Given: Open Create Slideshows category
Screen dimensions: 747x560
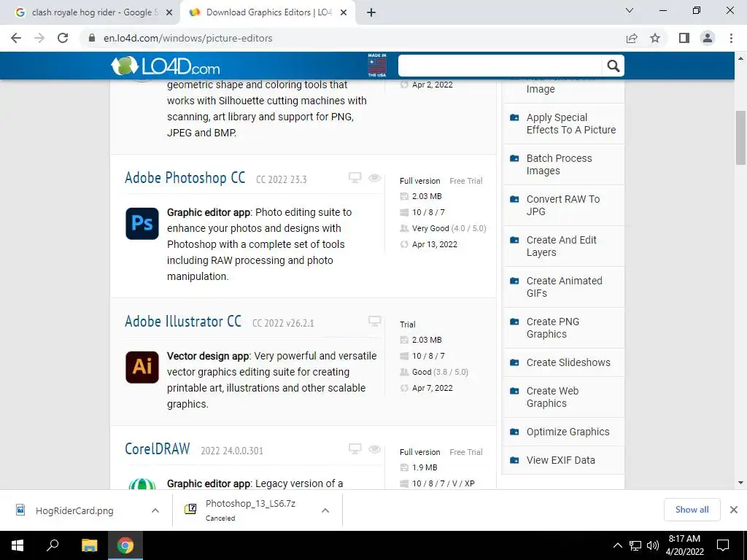Looking at the screenshot, I should (x=568, y=362).
